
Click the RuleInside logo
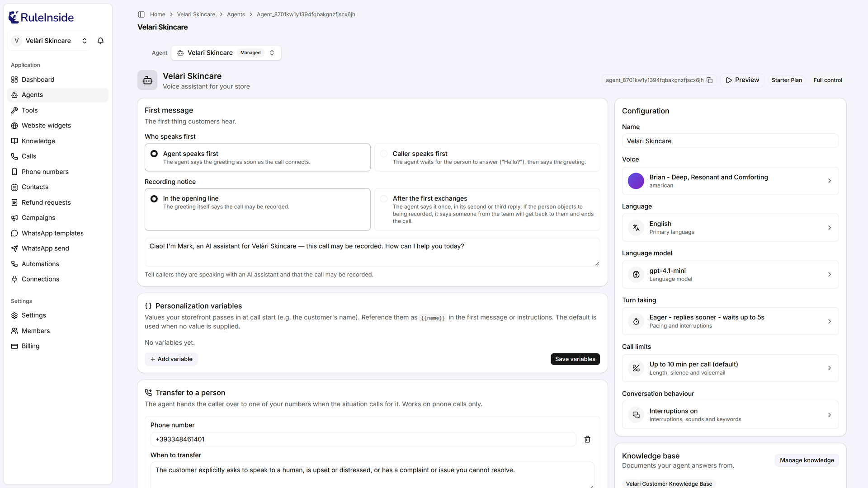tap(41, 17)
